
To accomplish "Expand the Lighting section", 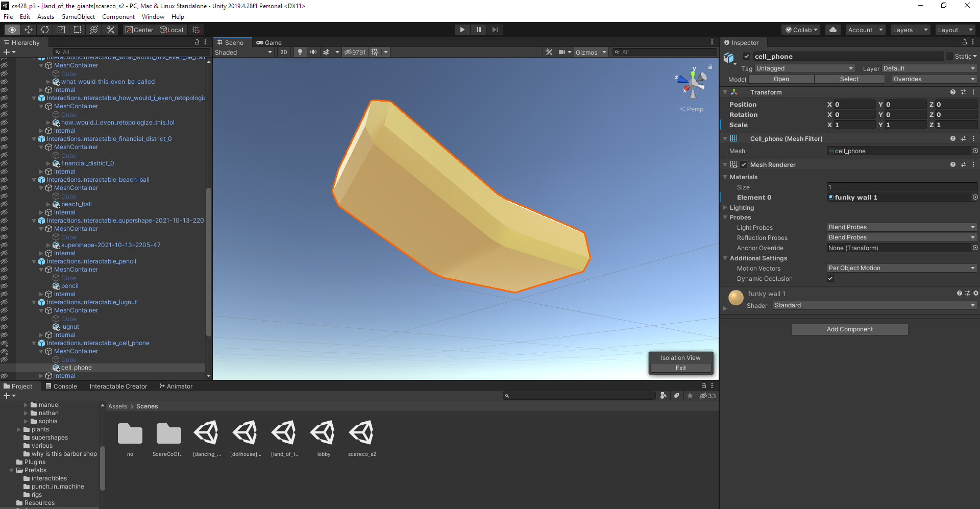I will pos(725,208).
